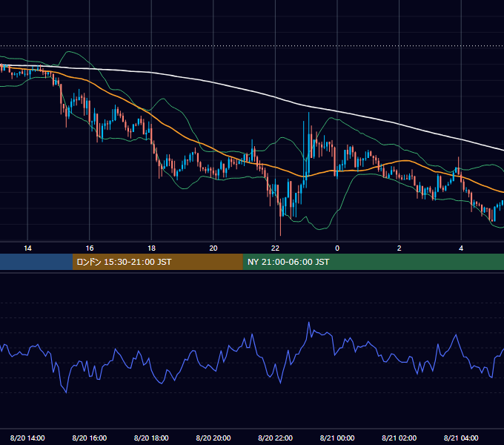Screen dimensions: 504x445
Task: Click the 0 hour label on chart axis
Action: click(x=337, y=248)
